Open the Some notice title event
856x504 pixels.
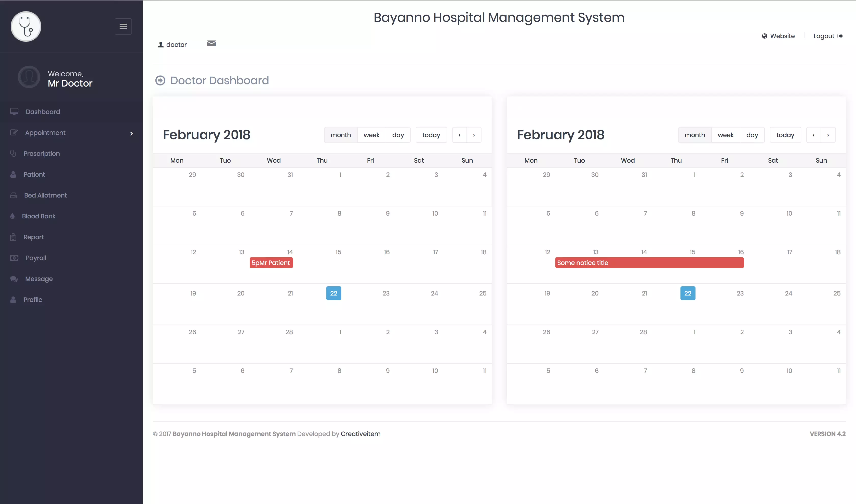pyautogui.click(x=649, y=262)
